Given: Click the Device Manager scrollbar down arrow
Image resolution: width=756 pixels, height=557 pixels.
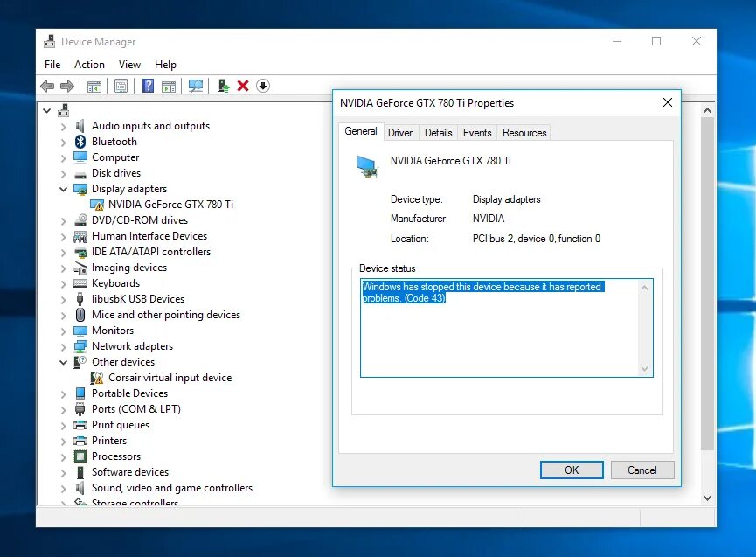Looking at the screenshot, I should coord(707,498).
